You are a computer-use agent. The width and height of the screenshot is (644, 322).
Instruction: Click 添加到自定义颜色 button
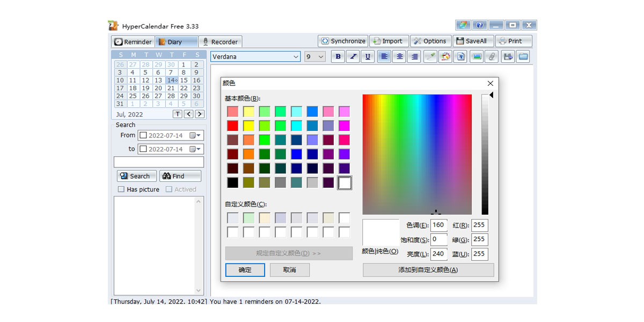(x=428, y=270)
